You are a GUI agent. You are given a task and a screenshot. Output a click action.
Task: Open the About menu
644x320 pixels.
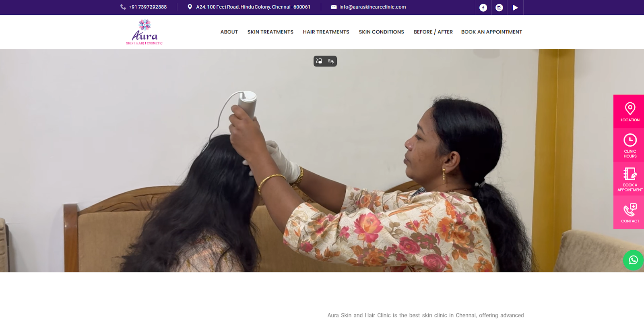coord(229,32)
